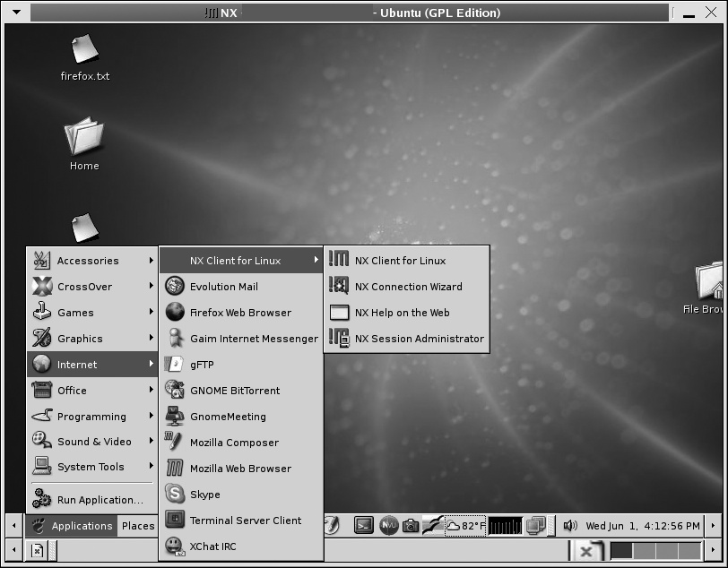Viewport: 728px width, 568px height.
Task: Open XChat IRC from the menu
Action: tap(212, 546)
